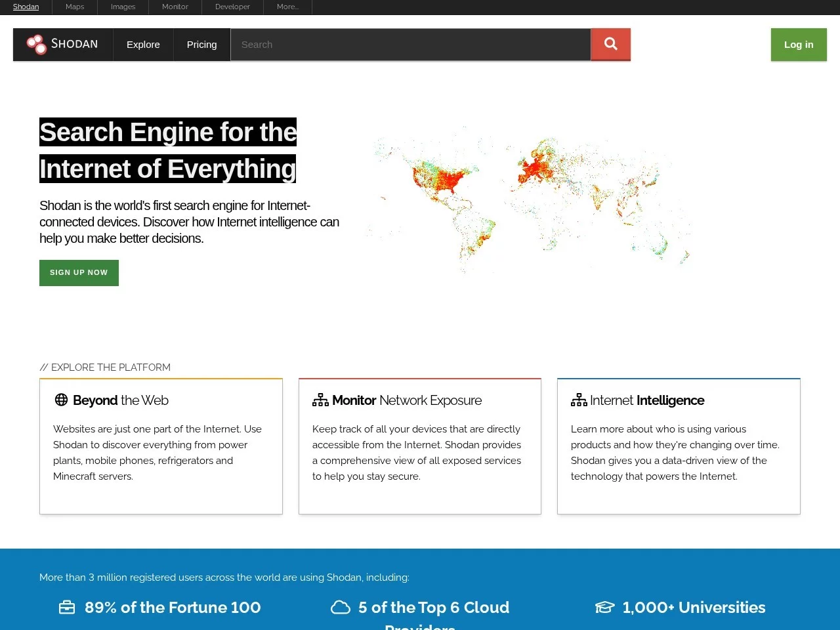The height and width of the screenshot is (630, 840).
Task: Go to Explore in the navigation
Action: click(x=143, y=45)
